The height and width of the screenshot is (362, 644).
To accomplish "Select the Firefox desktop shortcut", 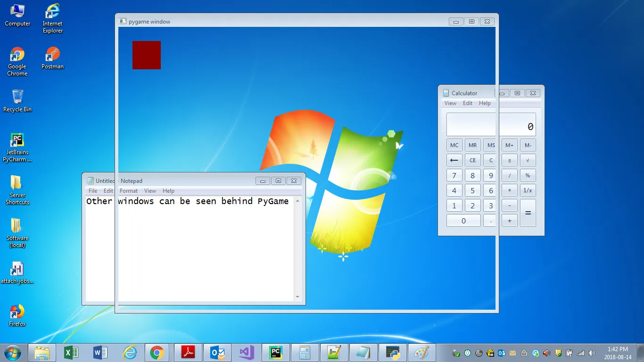I will 17,315.
